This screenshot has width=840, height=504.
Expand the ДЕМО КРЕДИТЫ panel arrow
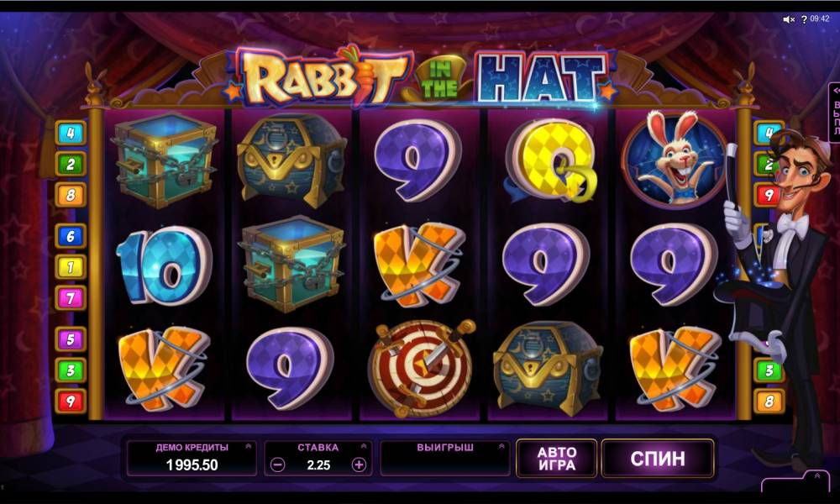248,446
